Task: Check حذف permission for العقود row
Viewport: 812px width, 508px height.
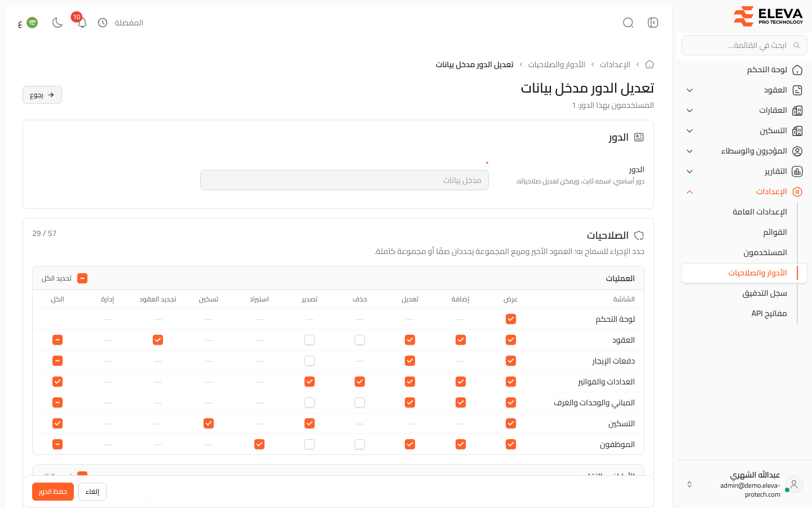Action: pos(360,340)
